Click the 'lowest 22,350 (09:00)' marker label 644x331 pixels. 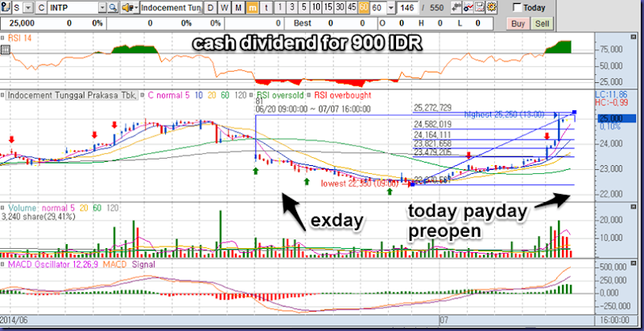359,184
